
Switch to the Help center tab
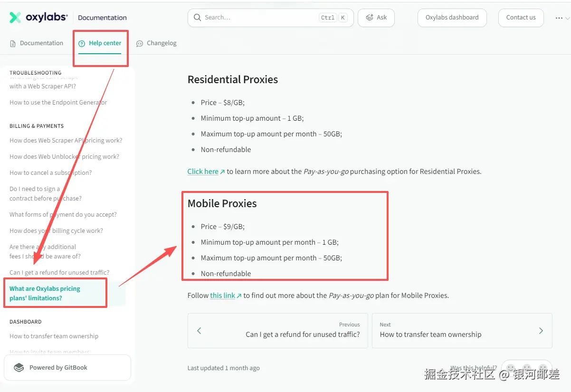click(100, 43)
